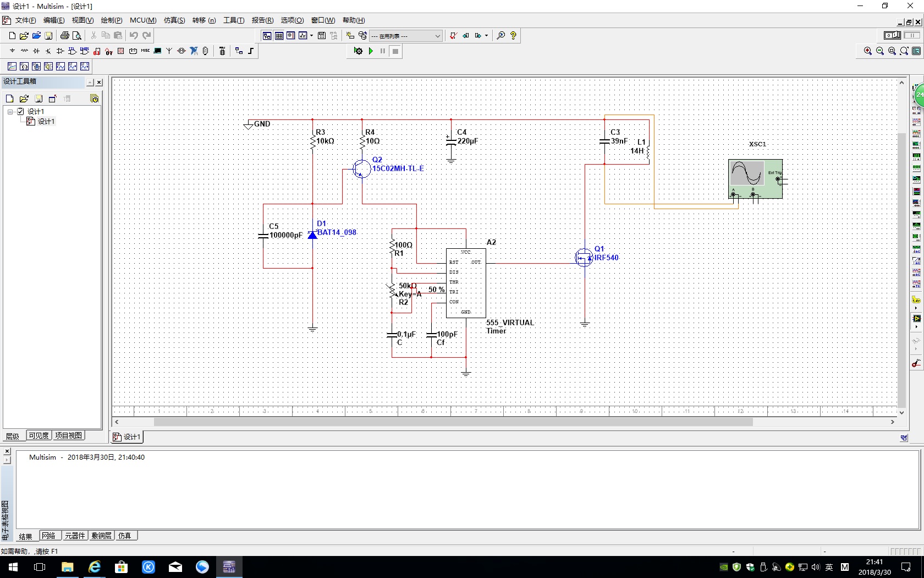
Task: Toggle the spreadsheet view toolbar button
Action: [x=279, y=36]
